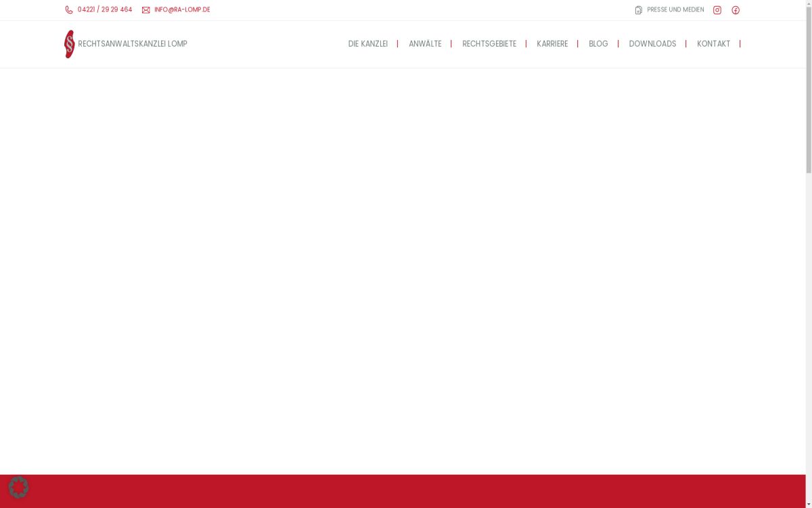
Task: Click the envelope email icon
Action: point(145,9)
